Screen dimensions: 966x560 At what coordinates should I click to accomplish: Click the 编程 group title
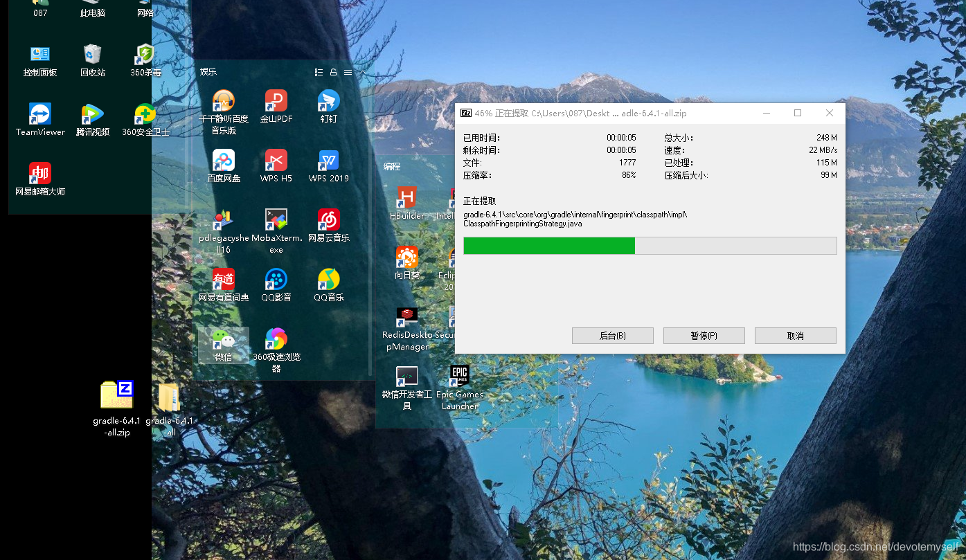pos(392,166)
